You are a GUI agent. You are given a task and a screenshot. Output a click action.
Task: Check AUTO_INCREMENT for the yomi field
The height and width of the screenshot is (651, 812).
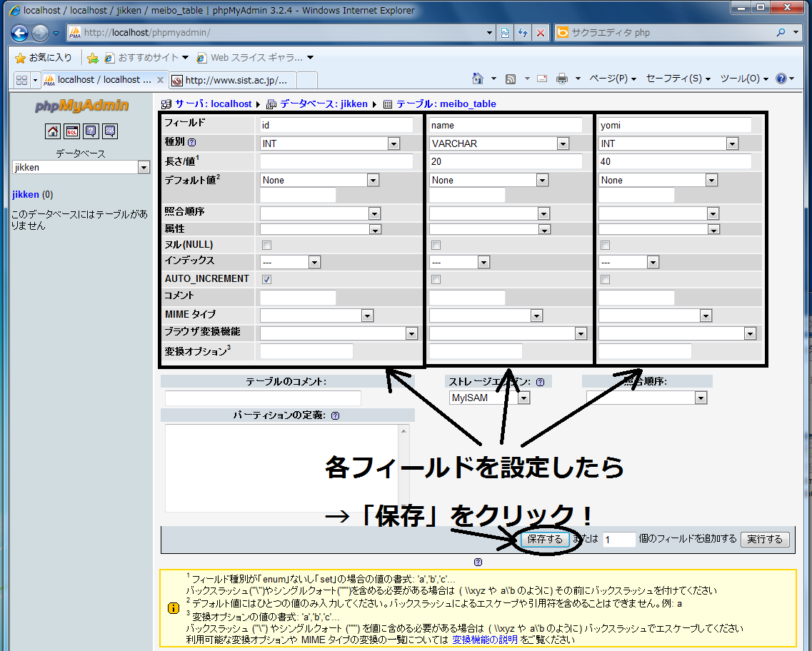click(605, 279)
